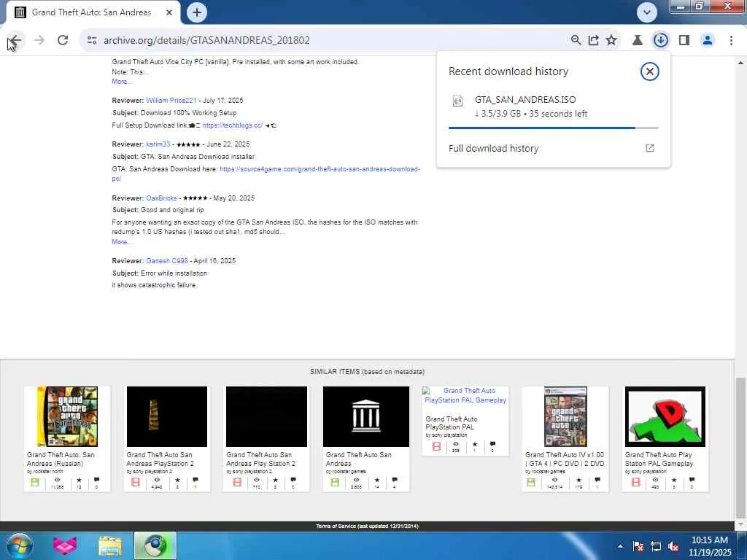Open the Chrome Labs flask icon
This screenshot has height=560, width=747.
637,41
